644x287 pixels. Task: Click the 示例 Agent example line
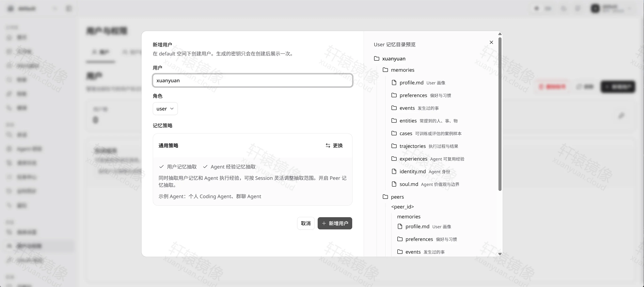(x=210, y=197)
